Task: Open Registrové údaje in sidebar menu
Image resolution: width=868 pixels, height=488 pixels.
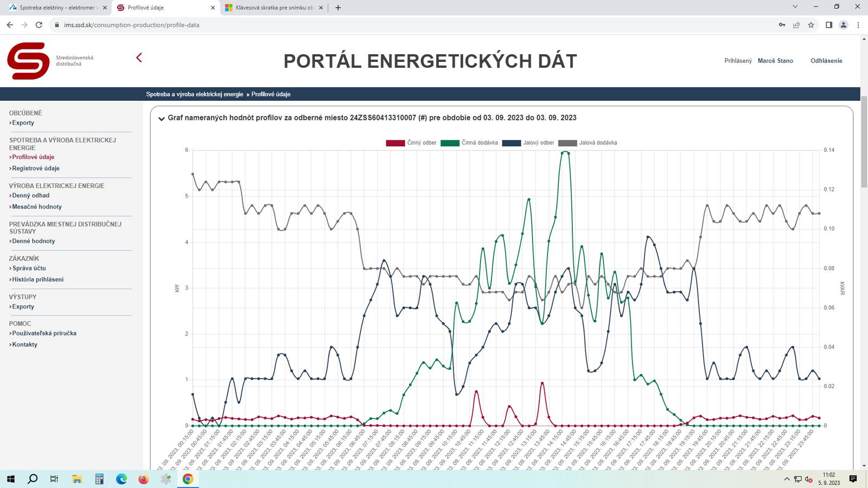Action: pos(36,169)
